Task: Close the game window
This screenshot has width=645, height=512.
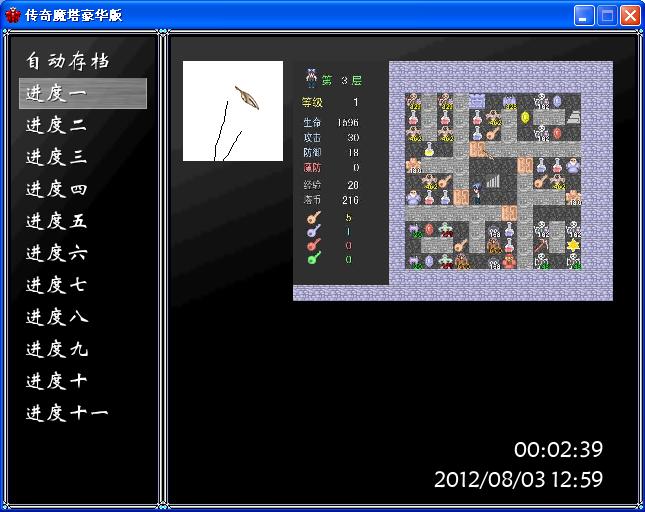Action: click(x=630, y=16)
